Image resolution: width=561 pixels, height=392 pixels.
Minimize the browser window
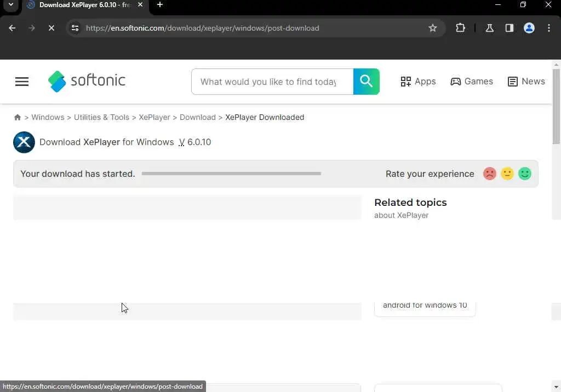[497, 4]
